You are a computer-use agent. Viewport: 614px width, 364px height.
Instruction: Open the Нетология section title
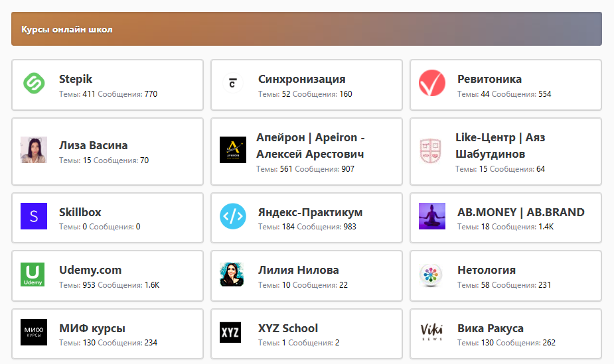pos(487,270)
